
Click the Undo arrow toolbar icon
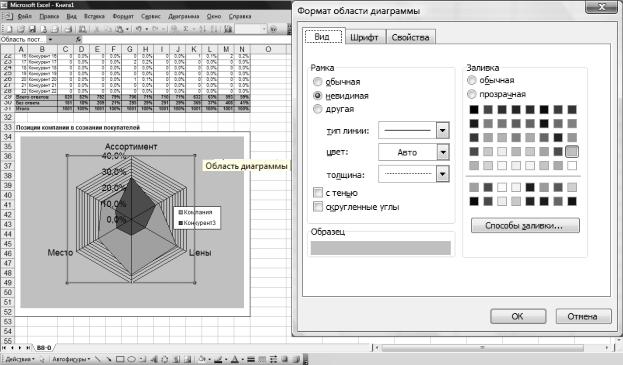tap(139, 29)
